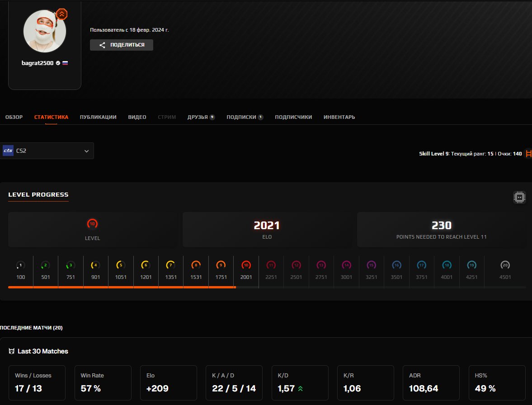Switch to the ИНВЕНТАРЬ tab
The height and width of the screenshot is (405, 532).
tap(339, 117)
